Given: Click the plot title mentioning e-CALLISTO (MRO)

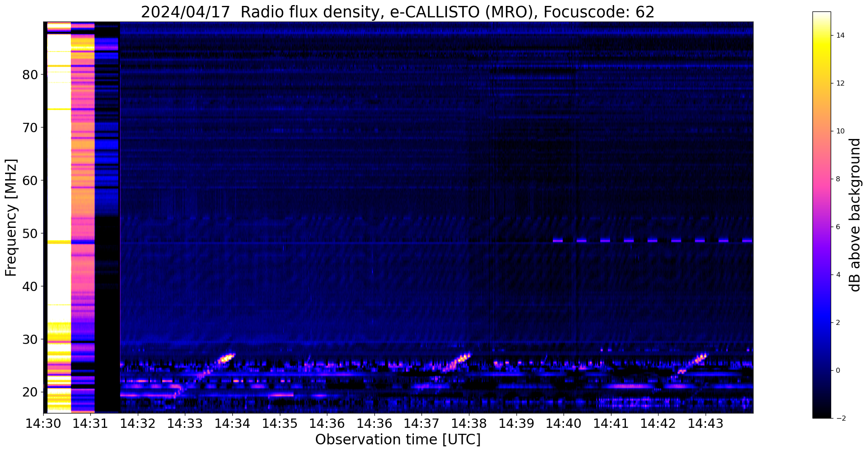Looking at the screenshot, I should (398, 12).
